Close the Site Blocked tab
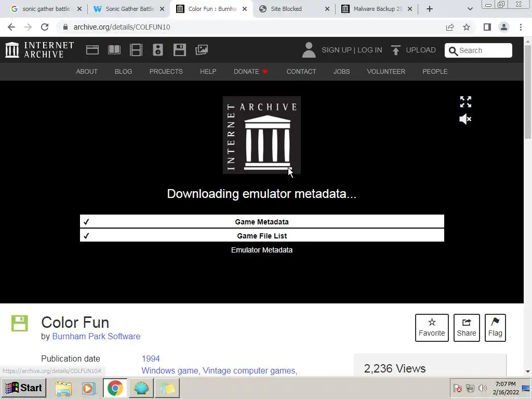Screen dimensions: 532x399 tap(327, 9)
